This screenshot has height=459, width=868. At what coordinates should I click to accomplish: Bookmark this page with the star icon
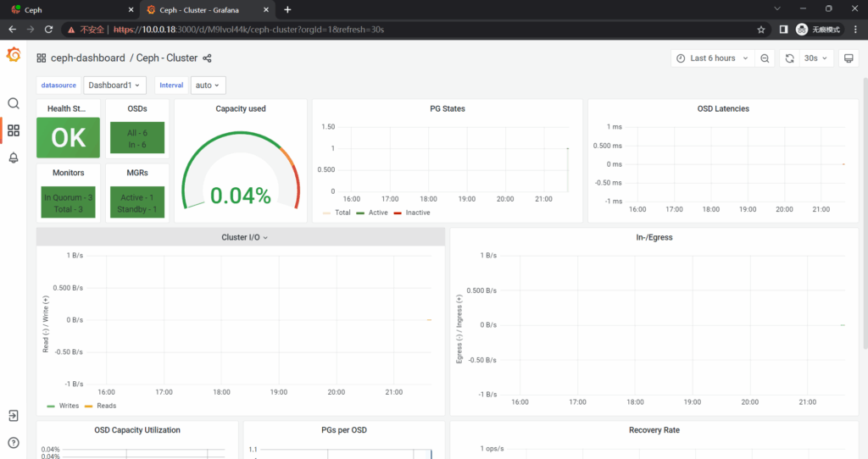(x=761, y=30)
